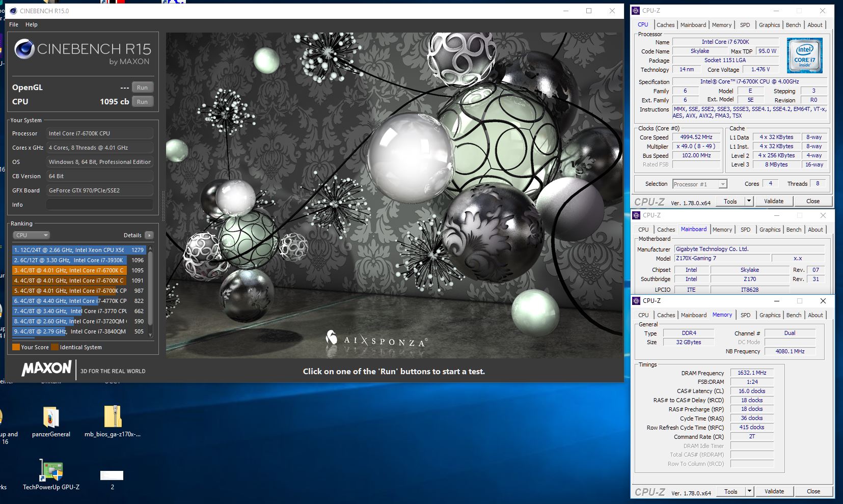The width and height of the screenshot is (843, 504).
Task: Open the Processor #1 selection dropdown
Action: pos(700,184)
